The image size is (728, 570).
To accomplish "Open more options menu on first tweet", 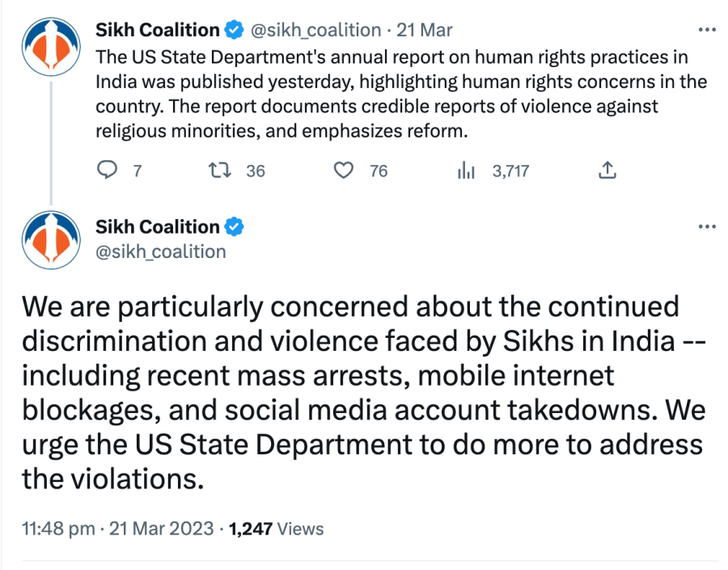I will click(x=706, y=31).
